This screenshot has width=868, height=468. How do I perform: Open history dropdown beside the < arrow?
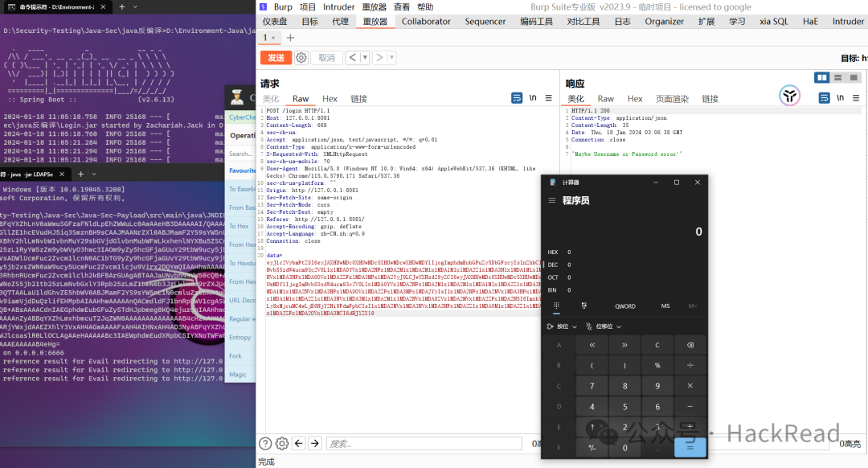(365, 58)
